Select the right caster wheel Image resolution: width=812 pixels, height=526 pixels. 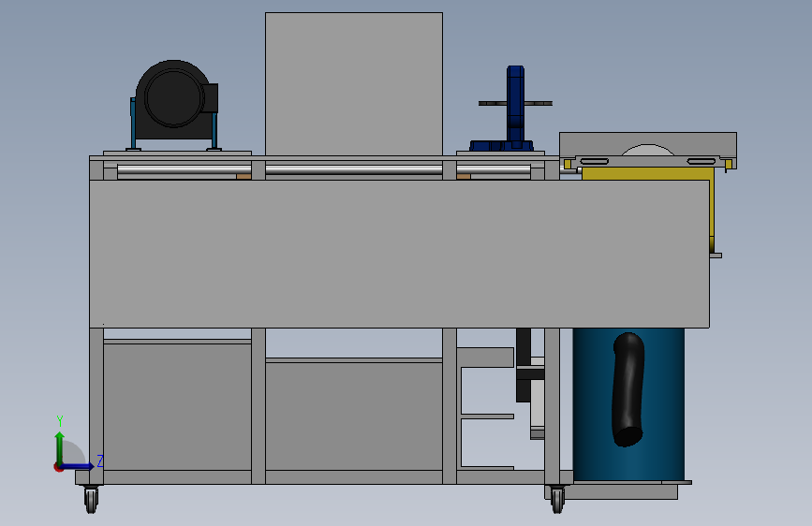point(557,500)
